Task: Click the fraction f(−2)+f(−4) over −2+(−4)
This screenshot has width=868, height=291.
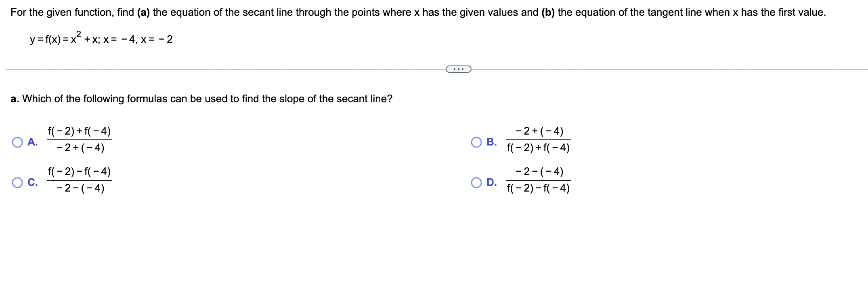Action: pyautogui.click(x=80, y=139)
